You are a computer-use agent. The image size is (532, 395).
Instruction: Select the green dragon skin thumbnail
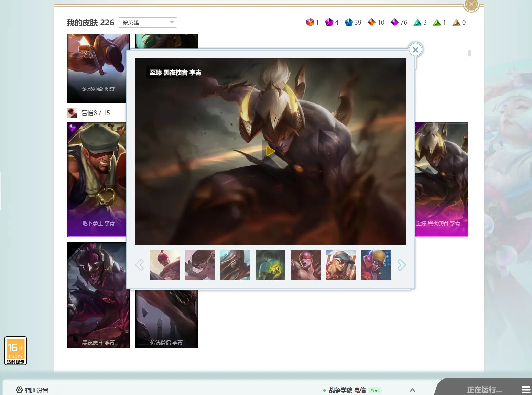pyautogui.click(x=270, y=265)
